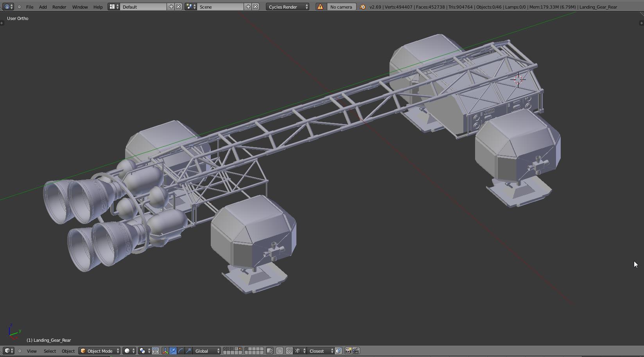The height and width of the screenshot is (357, 644).
Task: Click the add new screen layout plus button
Action: 171,7
